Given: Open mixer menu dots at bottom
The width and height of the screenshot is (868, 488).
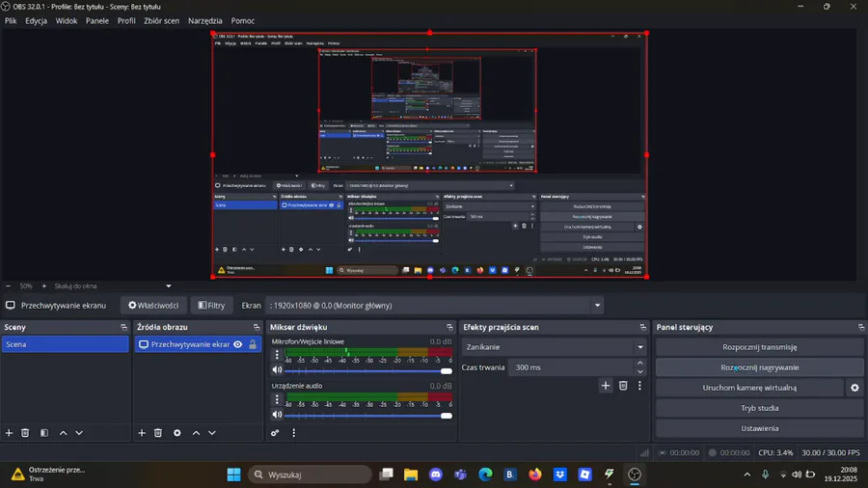Looking at the screenshot, I should click(x=294, y=433).
